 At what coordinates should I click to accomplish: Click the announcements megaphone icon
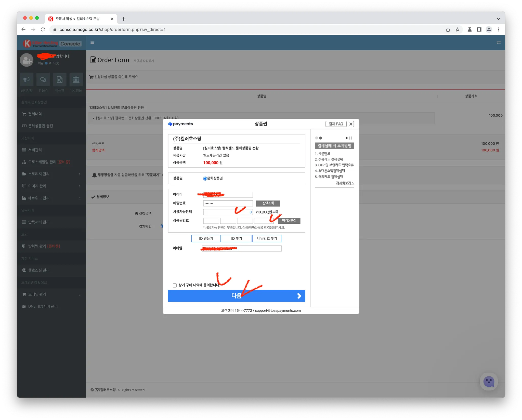coord(27,80)
